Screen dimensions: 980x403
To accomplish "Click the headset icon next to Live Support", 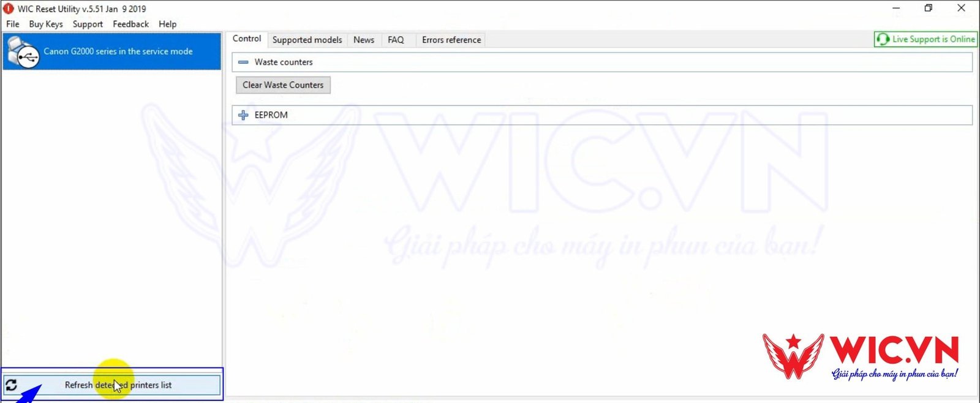I will [x=883, y=39].
